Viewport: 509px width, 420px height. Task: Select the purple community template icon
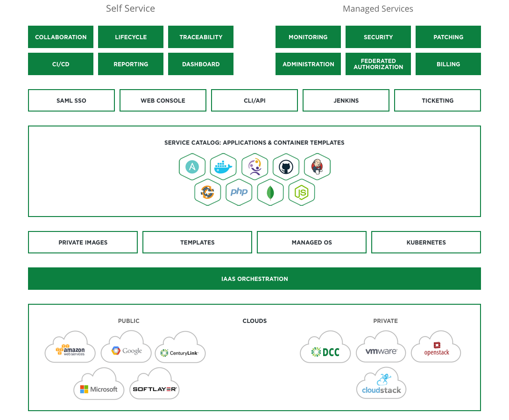click(254, 167)
